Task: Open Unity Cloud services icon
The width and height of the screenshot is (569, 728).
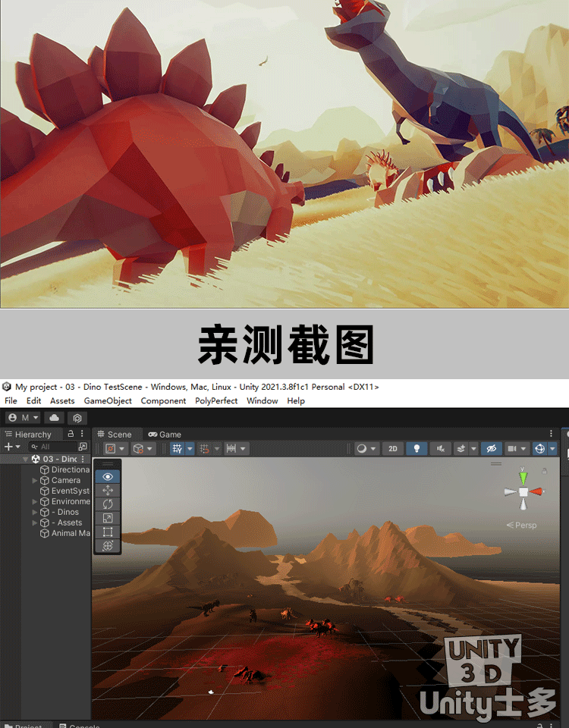Action: (55, 417)
